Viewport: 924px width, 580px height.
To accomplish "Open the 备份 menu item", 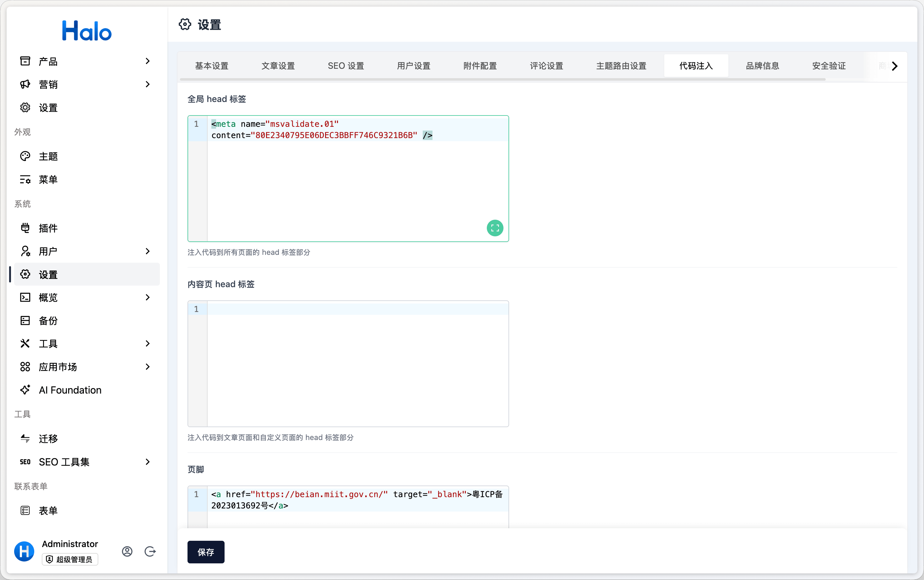I will [87, 320].
